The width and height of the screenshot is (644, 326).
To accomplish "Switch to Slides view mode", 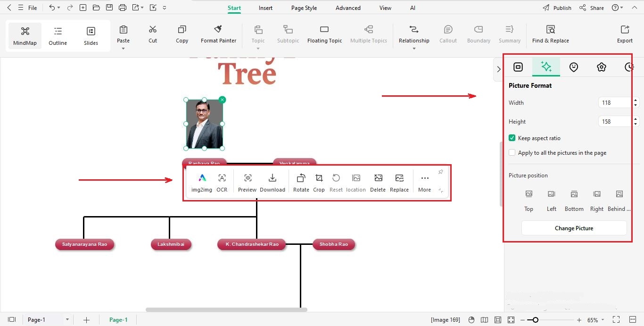I will tap(91, 36).
